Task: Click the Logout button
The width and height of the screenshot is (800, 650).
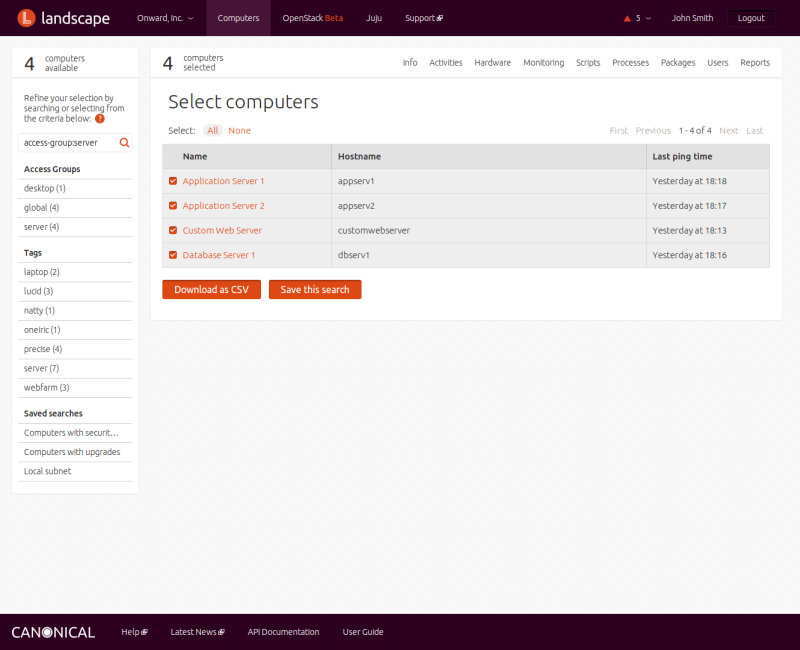Action: coord(750,18)
